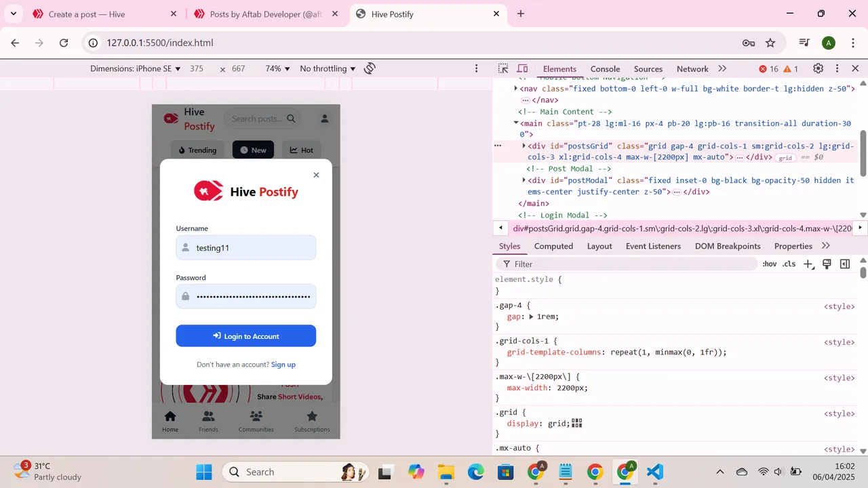Switch to the Computed styles tab
868x488 pixels.
pyautogui.click(x=553, y=246)
